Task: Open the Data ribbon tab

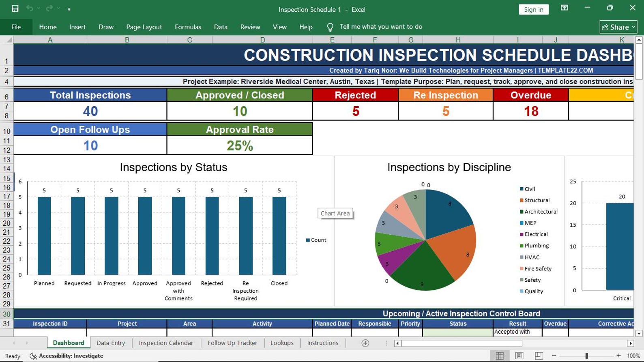Action: (221, 27)
